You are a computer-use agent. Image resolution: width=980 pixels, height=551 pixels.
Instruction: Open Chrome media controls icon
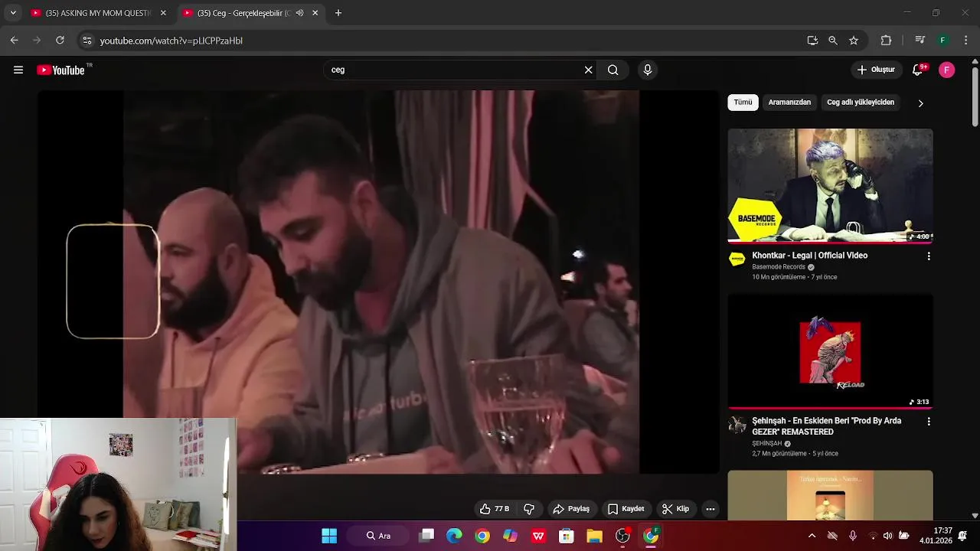[x=920, y=41]
